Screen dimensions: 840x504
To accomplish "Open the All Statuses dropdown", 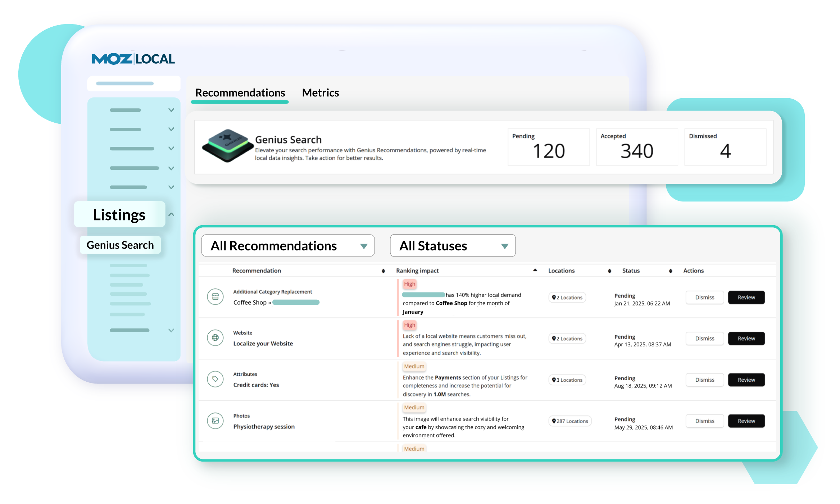I will [452, 246].
